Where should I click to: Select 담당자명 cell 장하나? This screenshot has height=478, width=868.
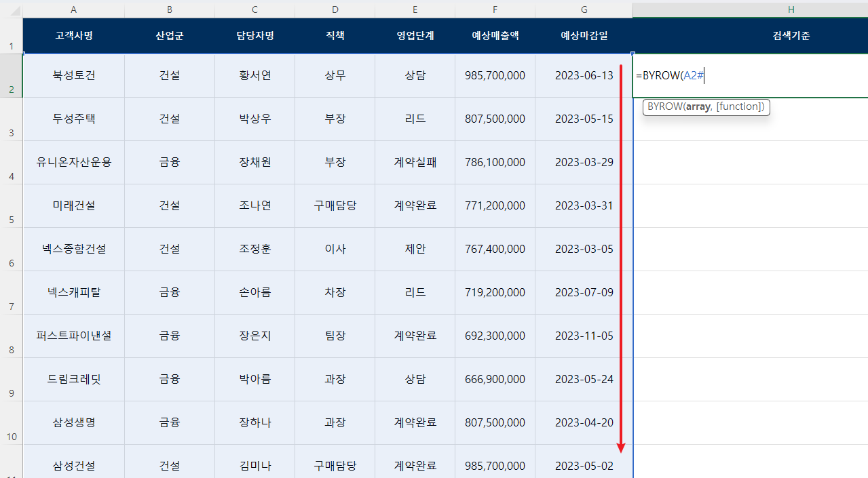(254, 422)
